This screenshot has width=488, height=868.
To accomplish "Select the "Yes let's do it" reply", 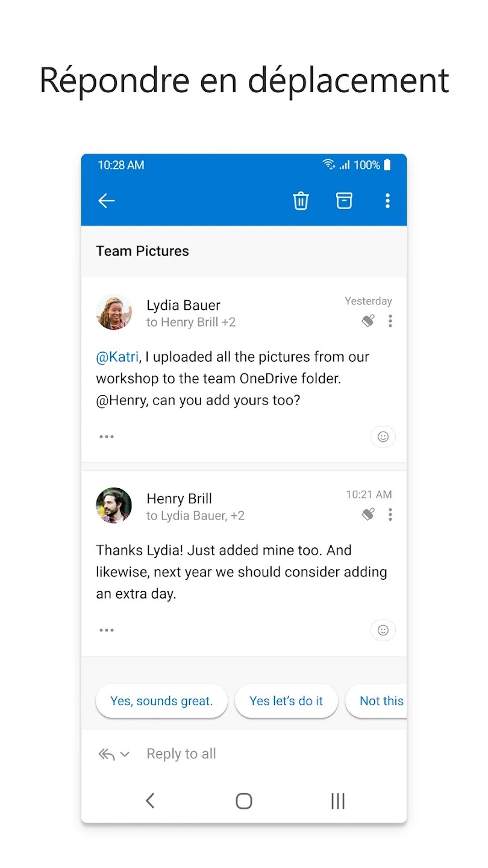I will coord(286,701).
